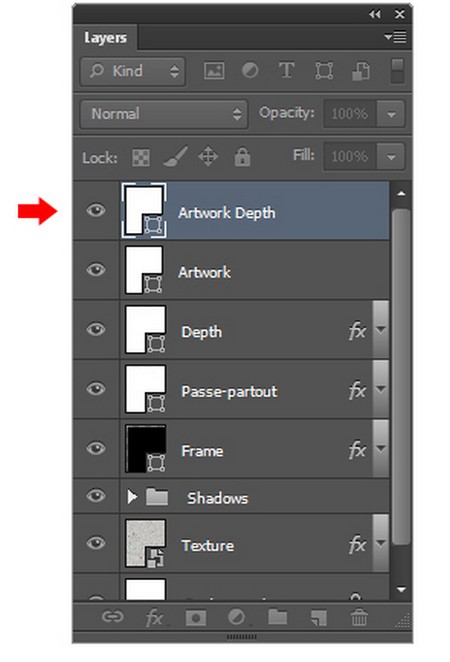Close the Layers panel
The width and height of the screenshot is (450, 662).
pos(399,14)
